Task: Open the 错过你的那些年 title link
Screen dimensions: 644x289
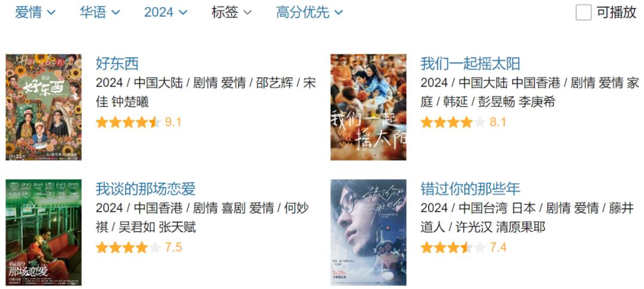Action: 470,189
